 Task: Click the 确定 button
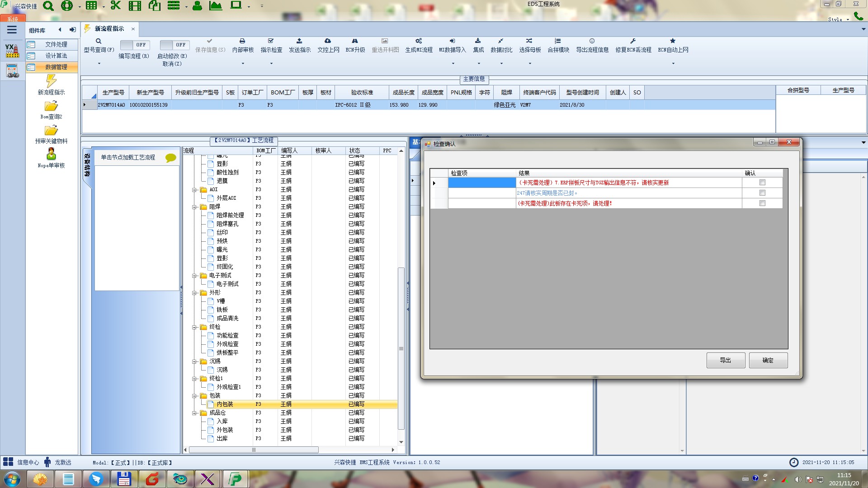pos(768,360)
